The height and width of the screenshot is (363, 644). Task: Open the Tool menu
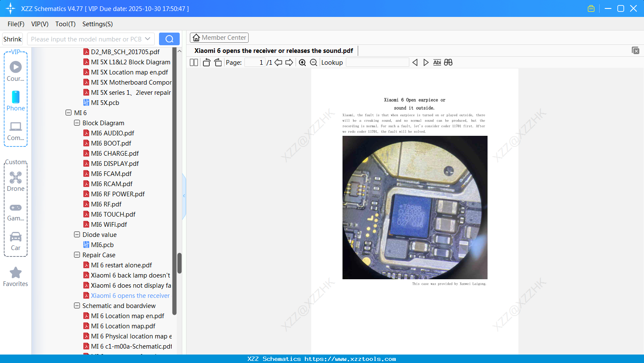click(66, 24)
